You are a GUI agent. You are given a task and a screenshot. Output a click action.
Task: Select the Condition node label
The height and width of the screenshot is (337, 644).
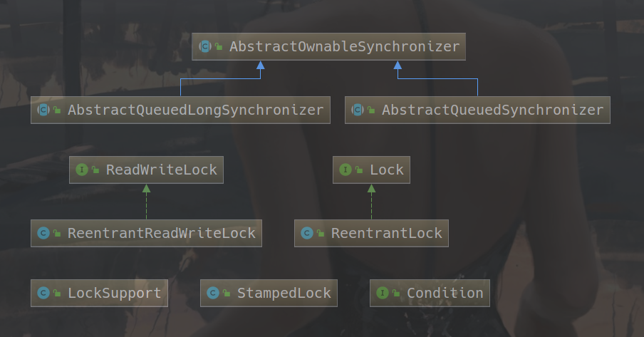(445, 293)
